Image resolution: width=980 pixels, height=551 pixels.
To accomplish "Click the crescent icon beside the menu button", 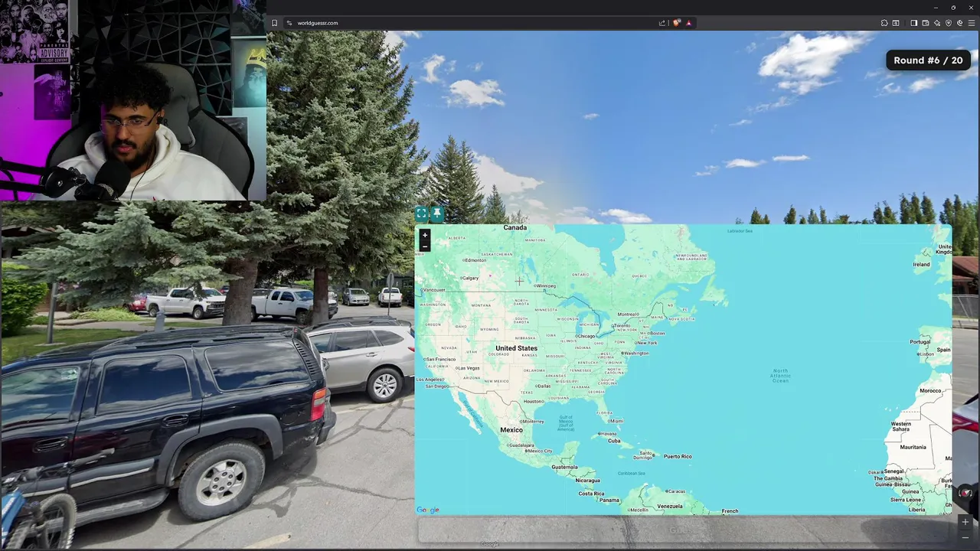I will [960, 23].
